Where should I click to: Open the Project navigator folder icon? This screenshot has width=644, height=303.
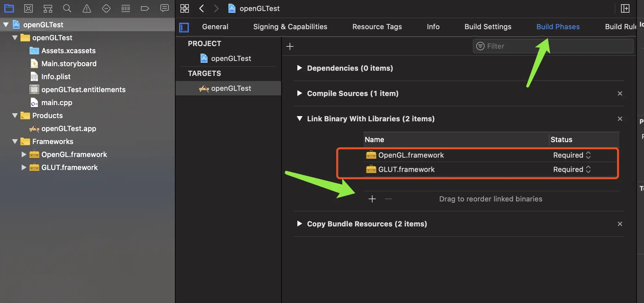(x=9, y=8)
